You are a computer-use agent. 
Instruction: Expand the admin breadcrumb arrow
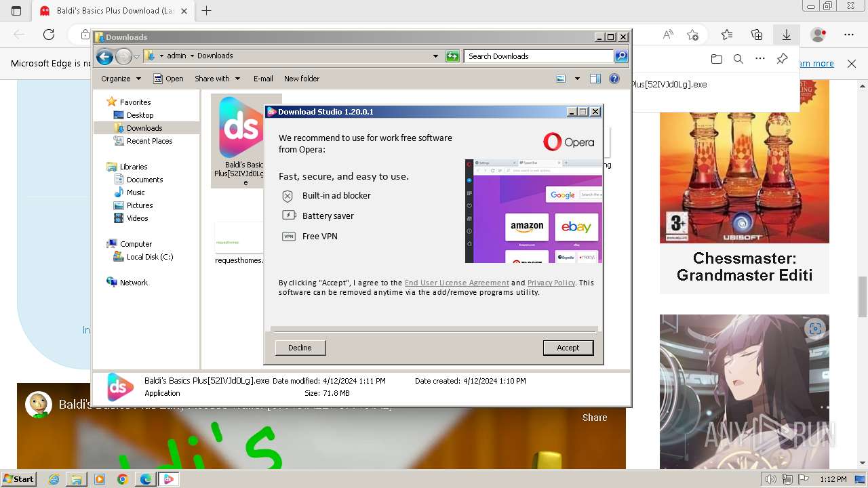pyautogui.click(x=192, y=56)
